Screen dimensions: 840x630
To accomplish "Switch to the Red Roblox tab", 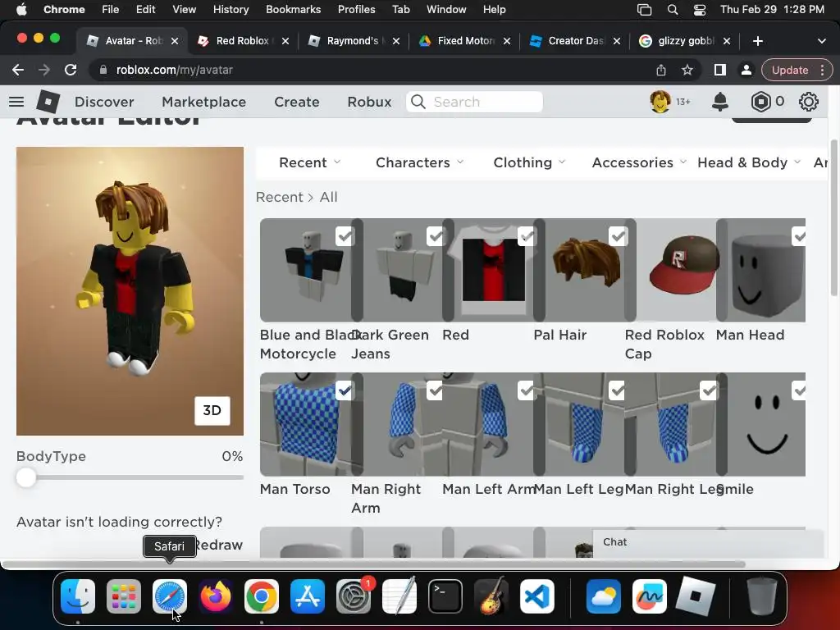I will tap(243, 41).
